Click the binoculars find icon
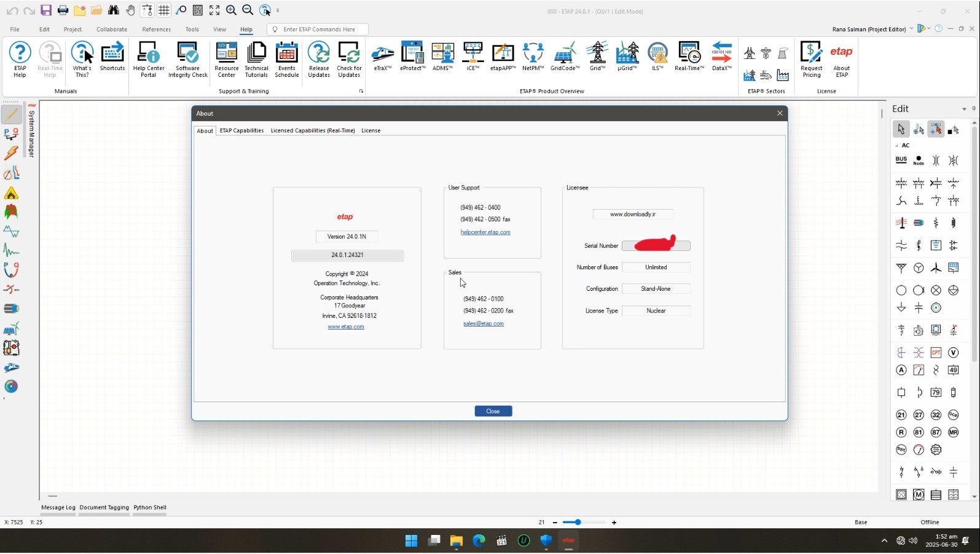Image resolution: width=980 pixels, height=554 pixels. click(113, 10)
